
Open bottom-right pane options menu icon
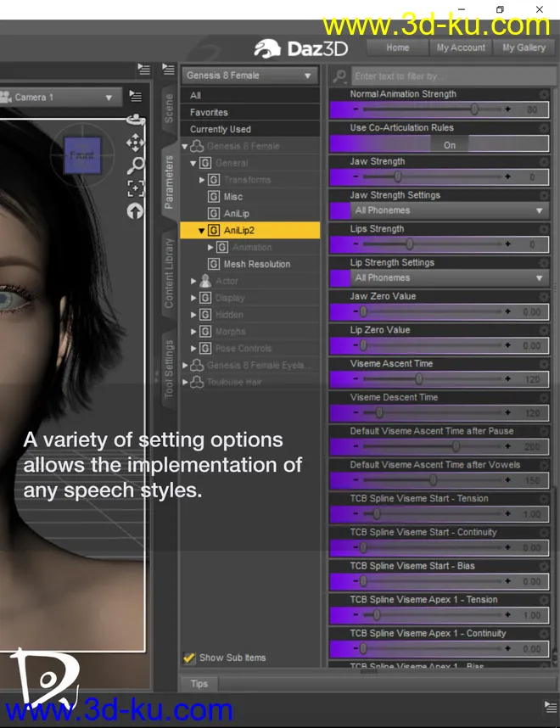click(551, 707)
